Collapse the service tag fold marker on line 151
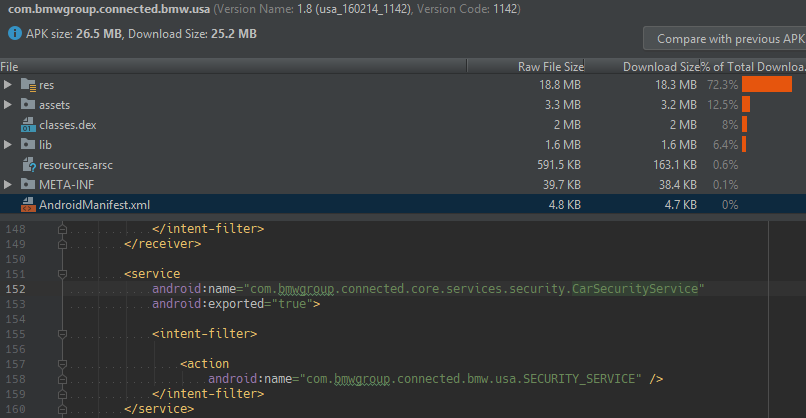 tap(62, 274)
